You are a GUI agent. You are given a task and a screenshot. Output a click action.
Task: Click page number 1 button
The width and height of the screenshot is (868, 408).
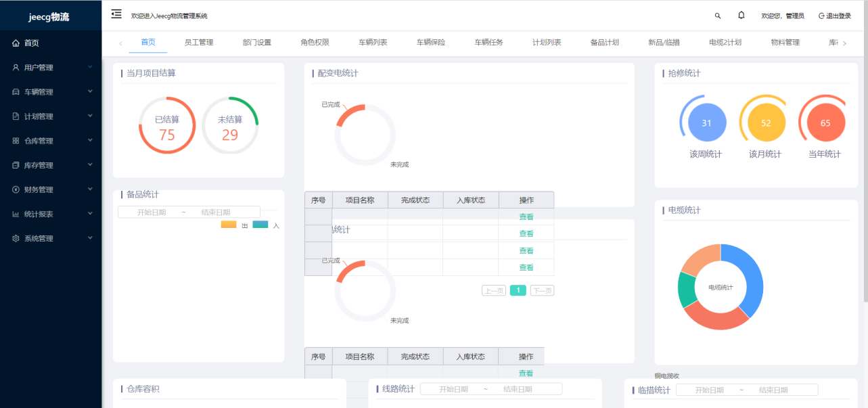point(518,290)
